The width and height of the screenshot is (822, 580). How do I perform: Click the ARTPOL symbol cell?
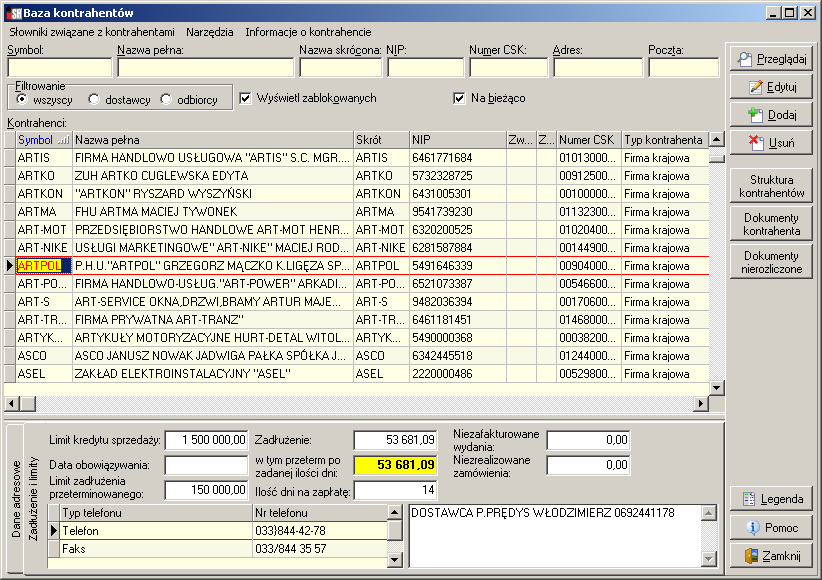tap(44, 266)
